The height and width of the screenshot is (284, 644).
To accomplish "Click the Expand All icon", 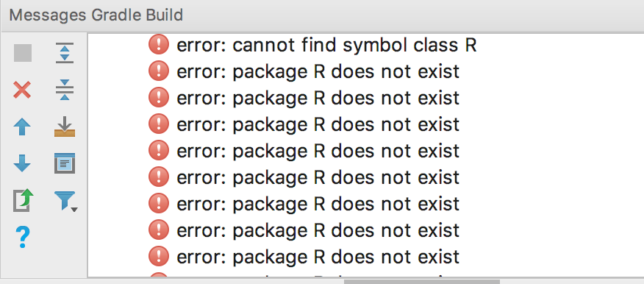I will [65, 53].
